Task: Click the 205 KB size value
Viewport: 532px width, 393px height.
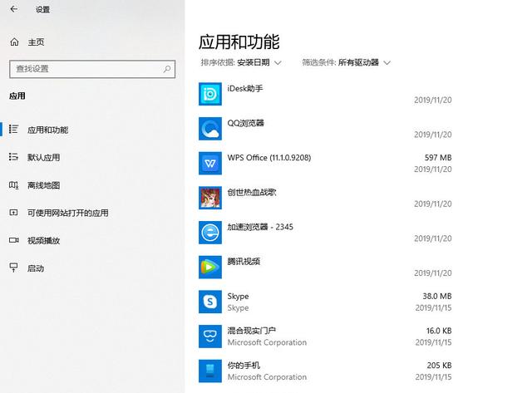Action: click(439, 366)
